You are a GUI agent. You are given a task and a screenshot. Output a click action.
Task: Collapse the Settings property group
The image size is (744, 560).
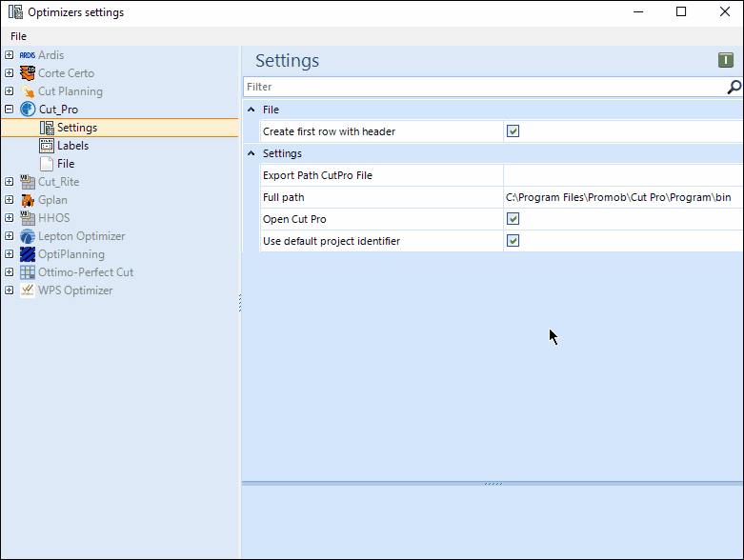click(x=251, y=153)
